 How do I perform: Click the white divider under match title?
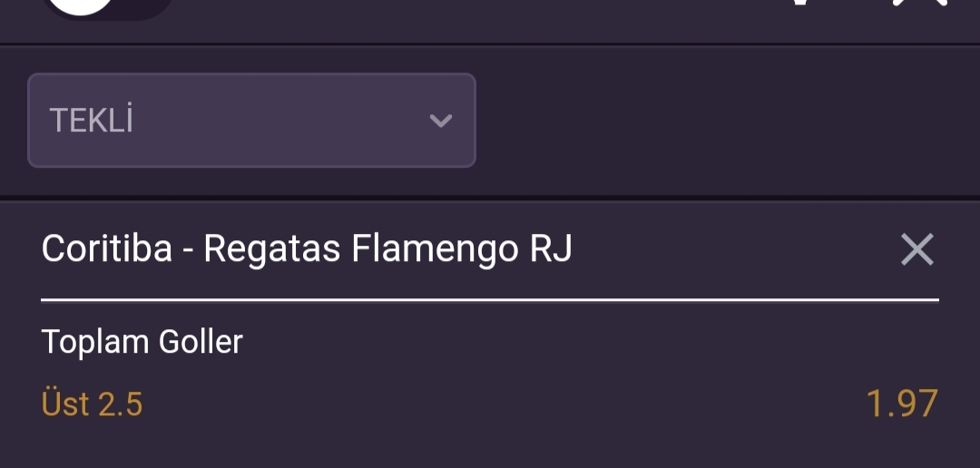click(490, 300)
